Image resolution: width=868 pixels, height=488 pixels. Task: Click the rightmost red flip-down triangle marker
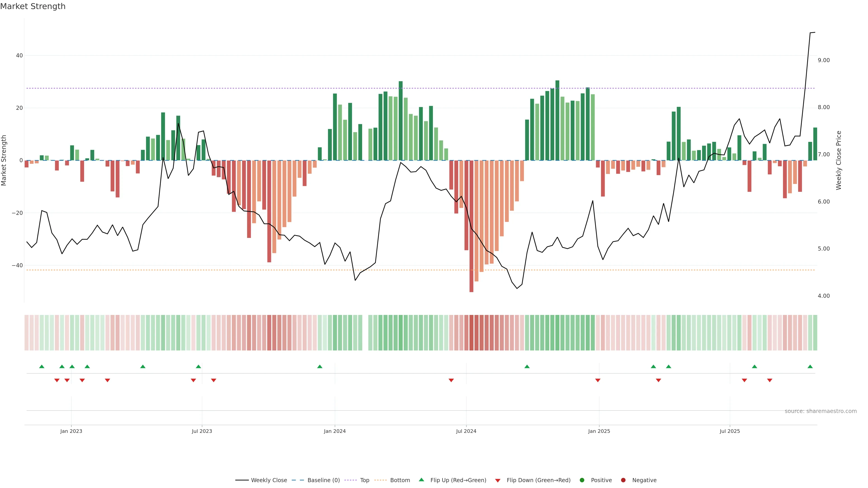pyautogui.click(x=770, y=380)
